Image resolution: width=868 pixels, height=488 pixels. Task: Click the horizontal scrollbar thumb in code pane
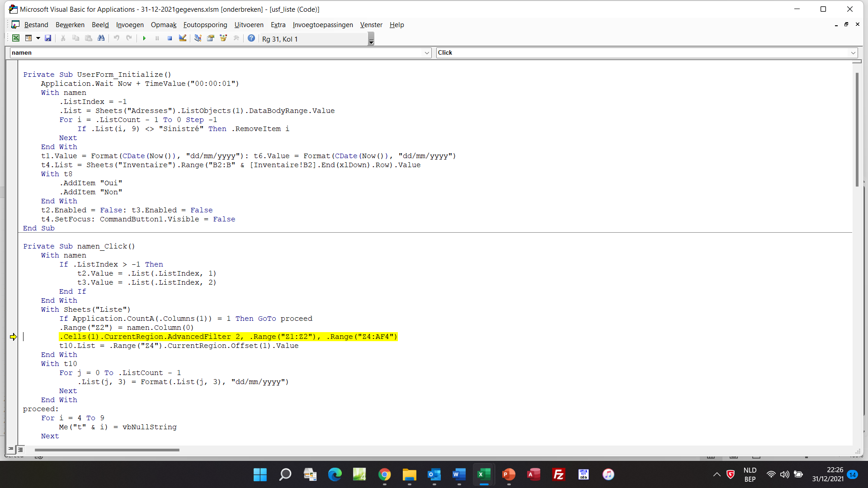point(107,450)
